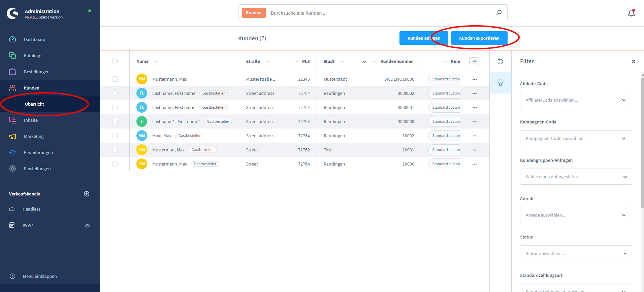The width and height of the screenshot is (644, 292).
Task: Click the search magnifier icon
Action: pos(499,13)
